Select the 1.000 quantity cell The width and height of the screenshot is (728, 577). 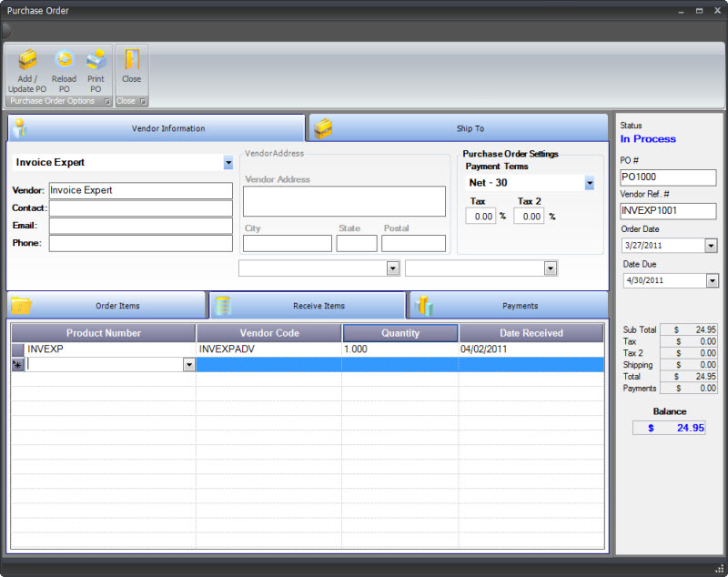(x=400, y=349)
